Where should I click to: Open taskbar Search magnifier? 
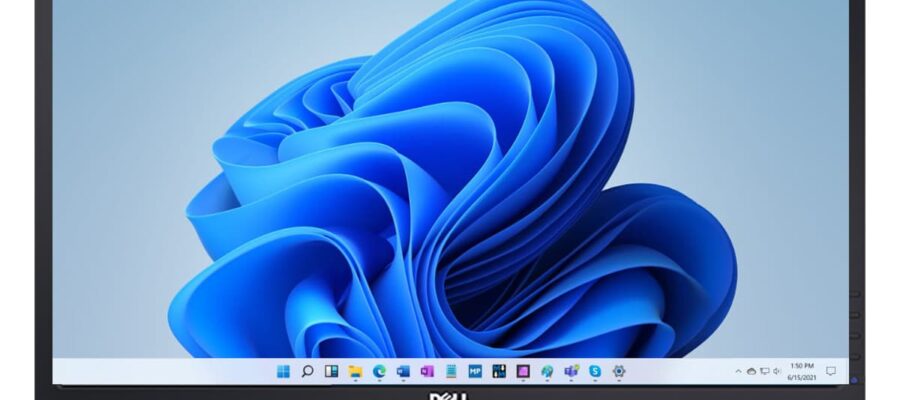click(308, 371)
